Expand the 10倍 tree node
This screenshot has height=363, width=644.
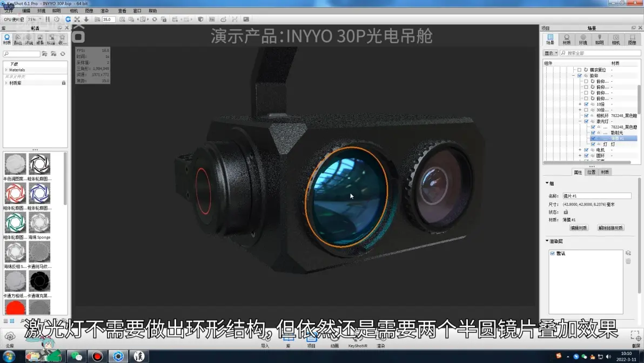point(580,104)
